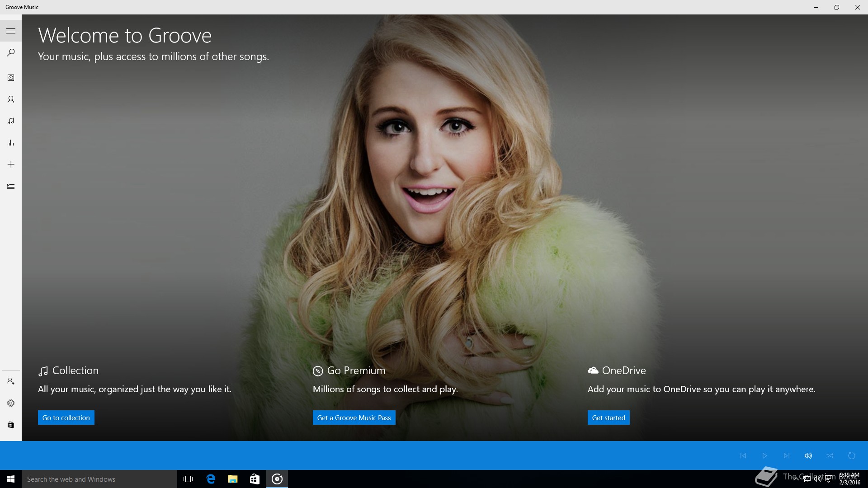Click the Go Premium circular icon
Viewport: 868px width, 488px height.
tap(318, 371)
